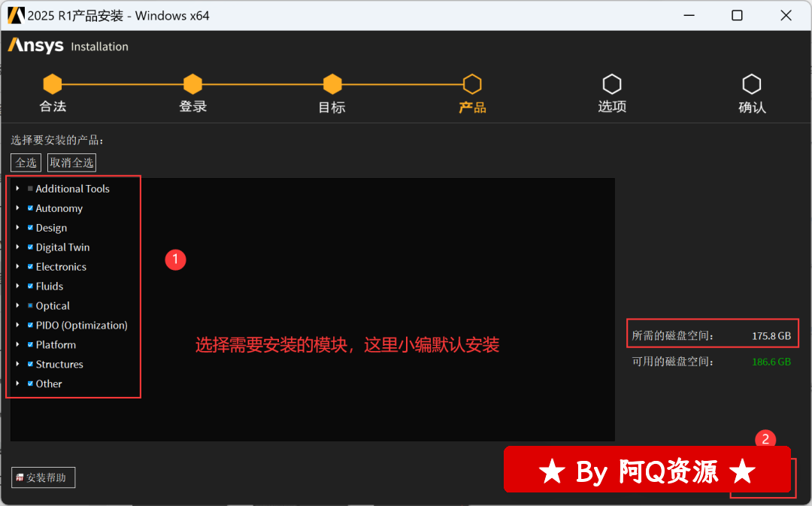Toggle the Optical checkbox
This screenshot has width=812, height=506.
click(x=30, y=305)
